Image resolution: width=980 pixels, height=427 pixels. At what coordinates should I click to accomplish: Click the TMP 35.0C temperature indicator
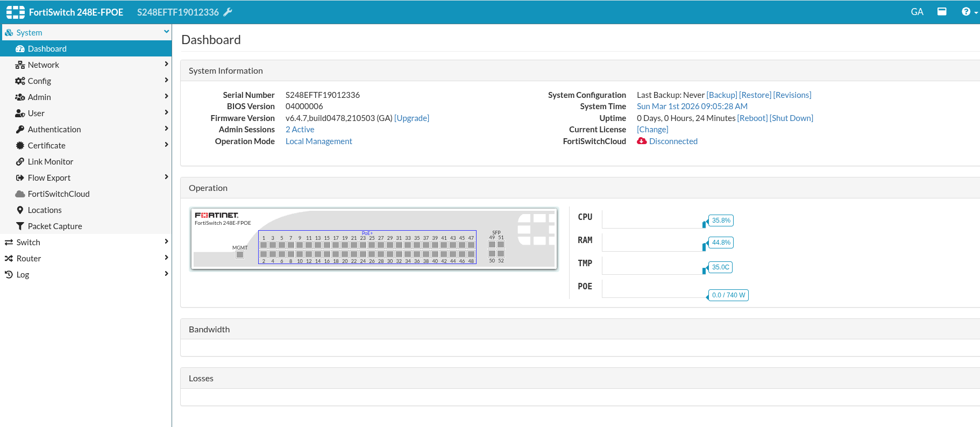[720, 267]
